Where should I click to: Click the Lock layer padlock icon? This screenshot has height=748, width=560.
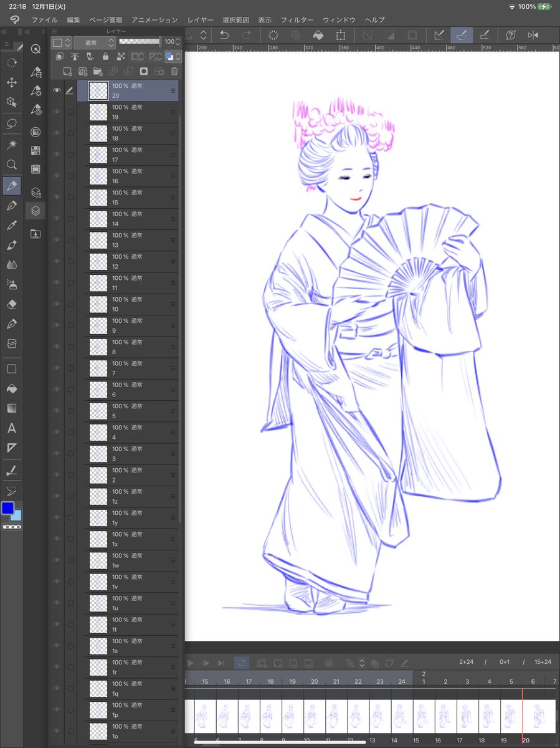[x=105, y=57]
